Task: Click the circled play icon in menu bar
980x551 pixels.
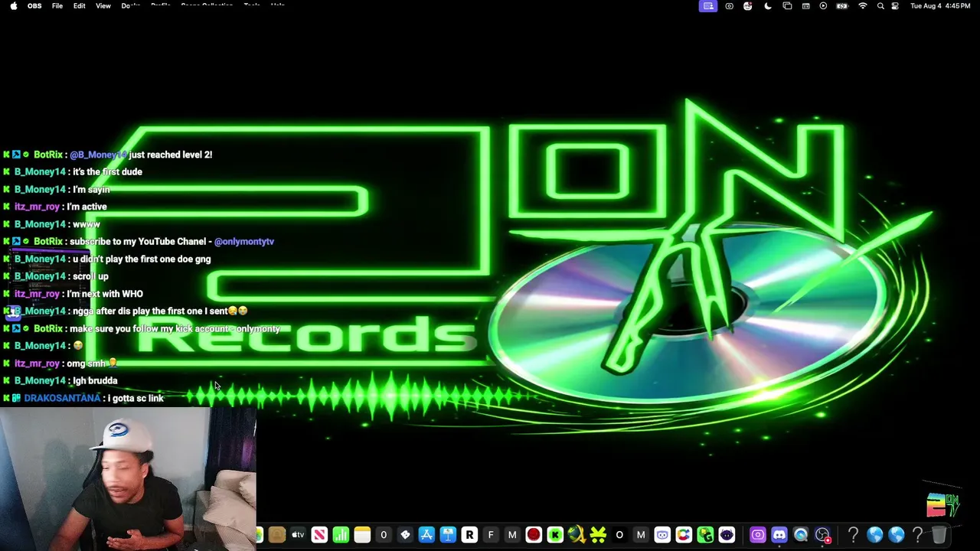Action: point(823,5)
